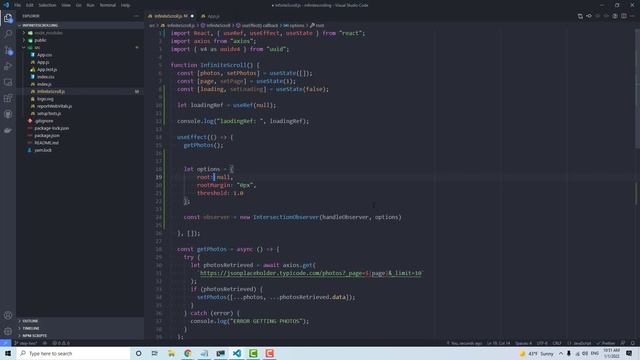This screenshot has width=640, height=360.
Task: Click Spaces: 4 indentation indicator
Action: [x=523, y=343]
